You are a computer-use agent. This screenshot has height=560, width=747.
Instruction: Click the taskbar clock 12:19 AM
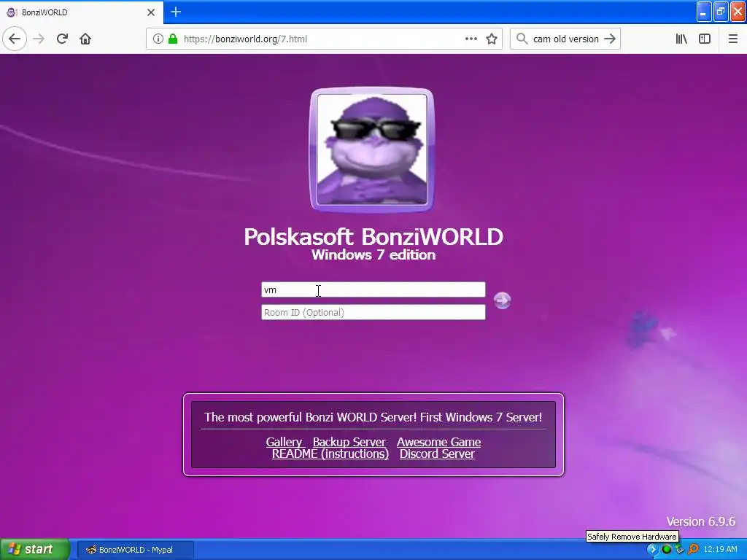coord(720,550)
